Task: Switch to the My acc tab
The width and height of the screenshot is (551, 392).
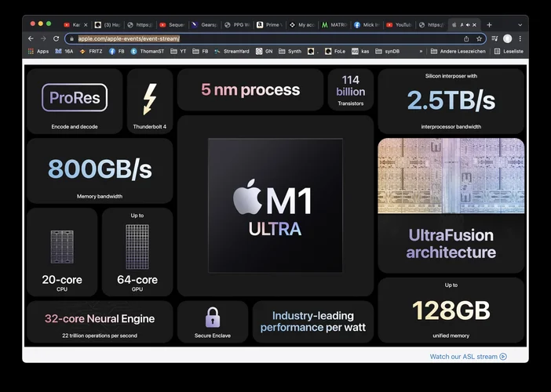Action: (x=302, y=25)
